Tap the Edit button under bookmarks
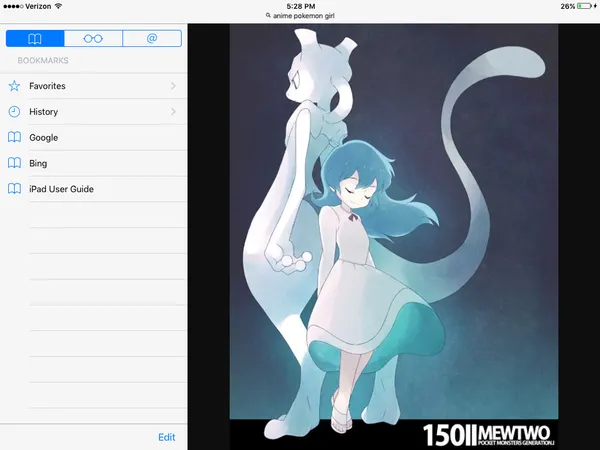 [166, 437]
